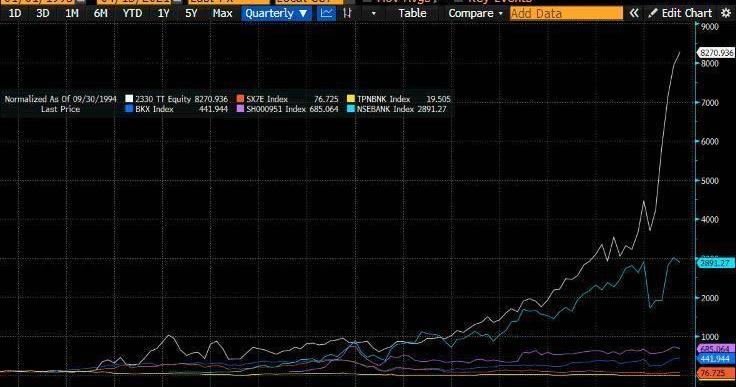This screenshot has height=387, width=736.
Task: Click the cyan 2891.27 price label
Action: click(x=716, y=263)
